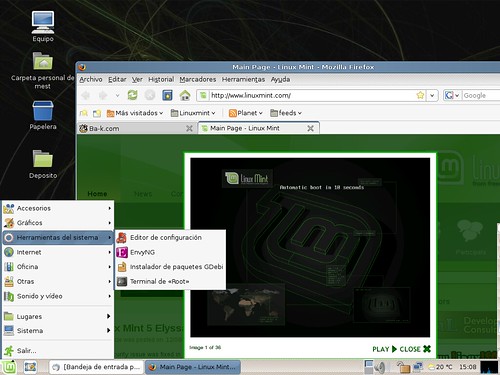The height and width of the screenshot is (375, 500).
Task: Click PLAY in the image slideshow
Action: pos(384,349)
